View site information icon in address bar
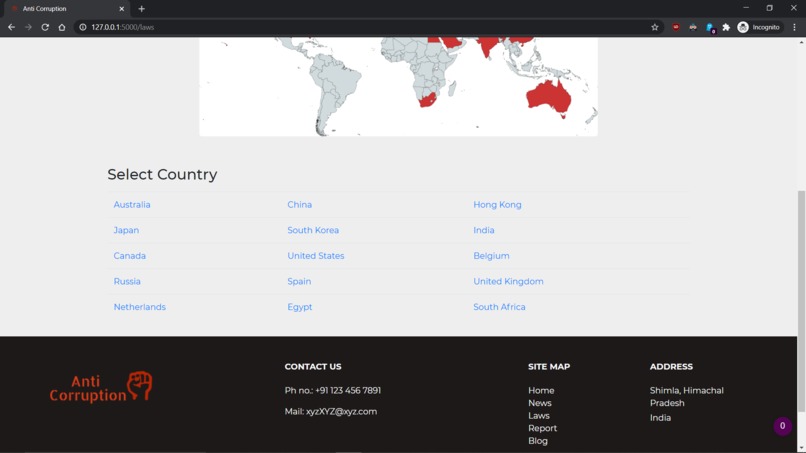 tap(82, 27)
